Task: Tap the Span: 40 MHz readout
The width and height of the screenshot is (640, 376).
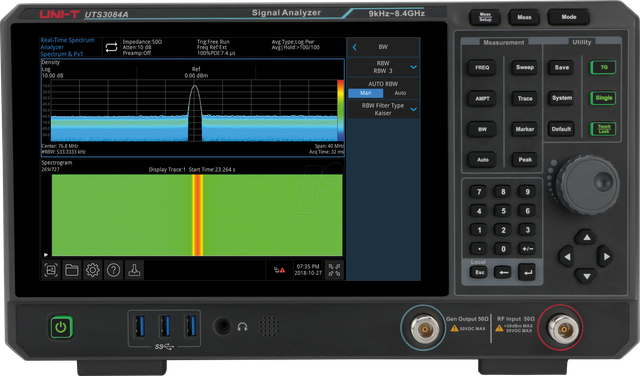Action: click(329, 146)
